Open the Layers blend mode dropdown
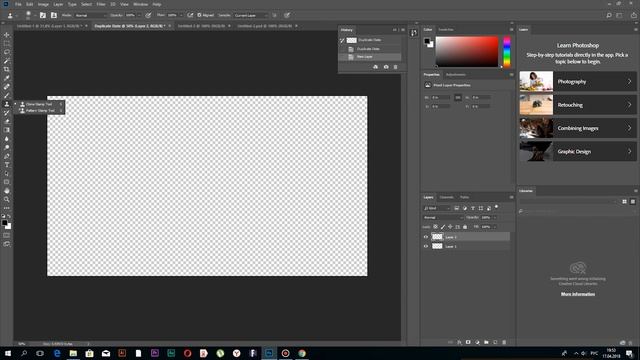The width and height of the screenshot is (640, 360). coord(443,218)
